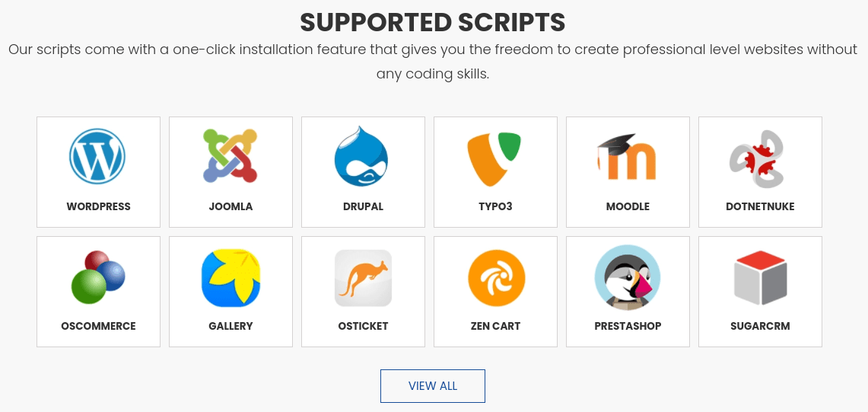
Task: Open the Drupal droplet icon
Action: pyautogui.click(x=363, y=156)
